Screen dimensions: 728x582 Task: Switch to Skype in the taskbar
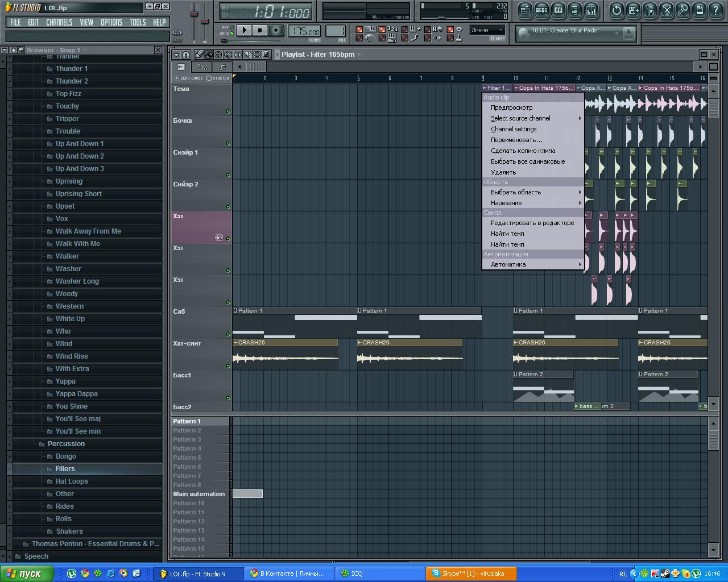472,573
